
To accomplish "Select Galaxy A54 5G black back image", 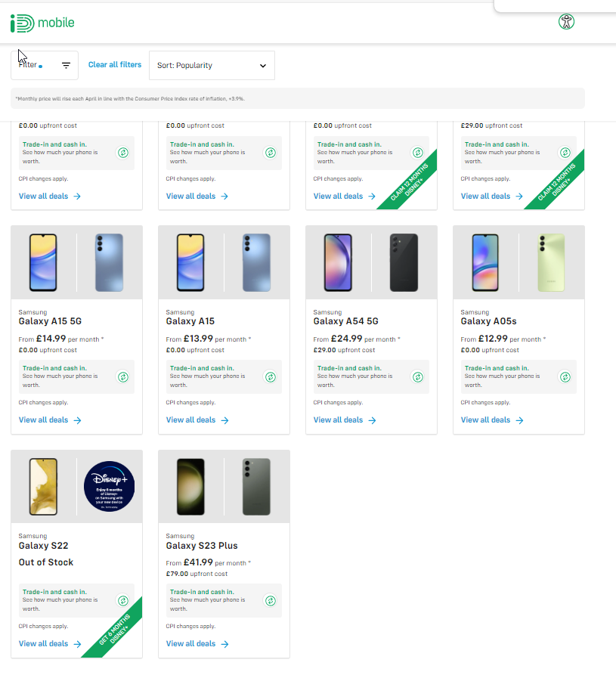I will (x=404, y=262).
